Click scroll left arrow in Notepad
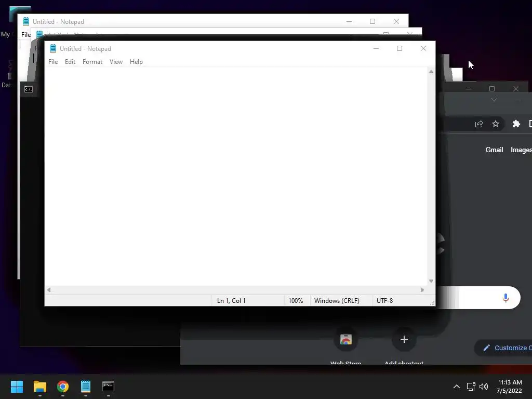This screenshot has height=399, width=532. click(x=49, y=290)
